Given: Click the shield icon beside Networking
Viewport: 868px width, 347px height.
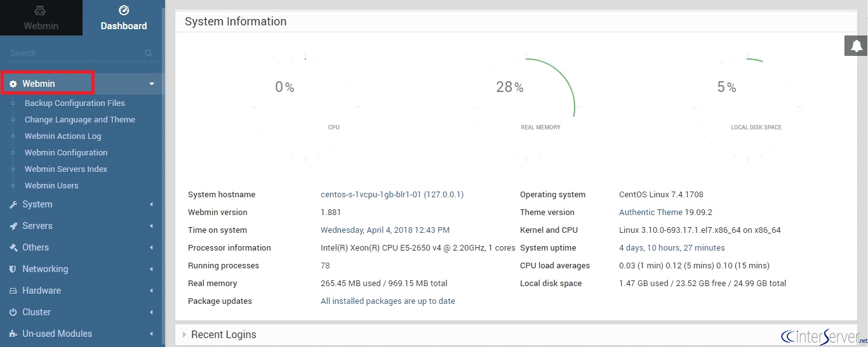Looking at the screenshot, I should (x=13, y=269).
